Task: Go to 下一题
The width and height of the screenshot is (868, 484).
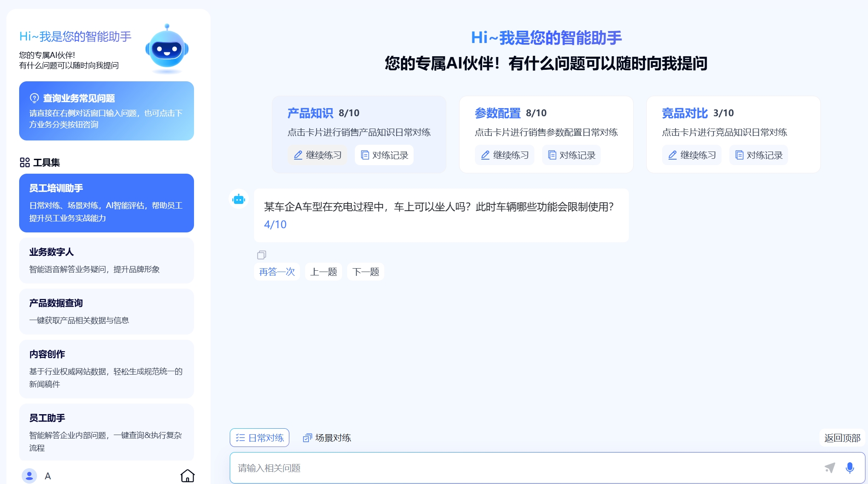Action: (x=365, y=272)
